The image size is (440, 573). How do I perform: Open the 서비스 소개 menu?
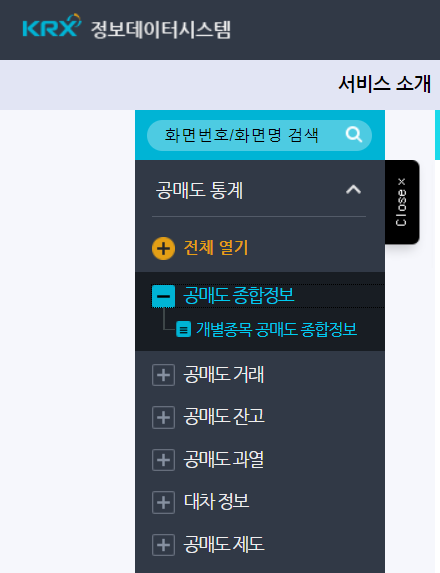point(385,84)
